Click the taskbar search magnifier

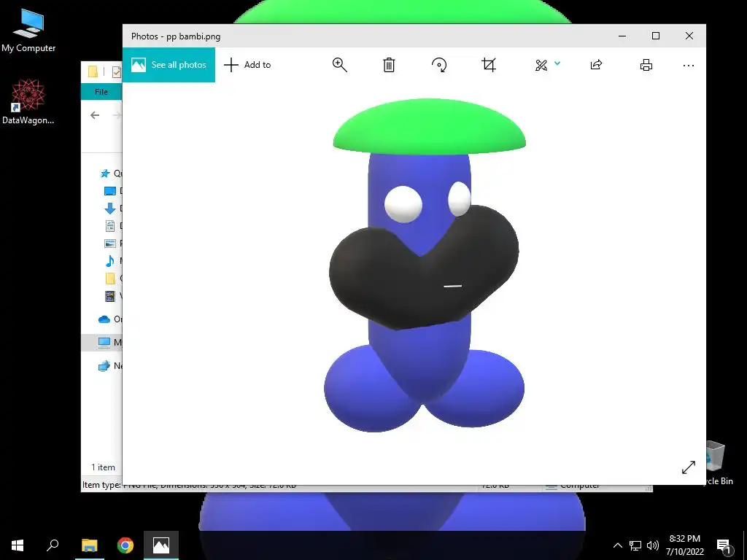(53, 545)
